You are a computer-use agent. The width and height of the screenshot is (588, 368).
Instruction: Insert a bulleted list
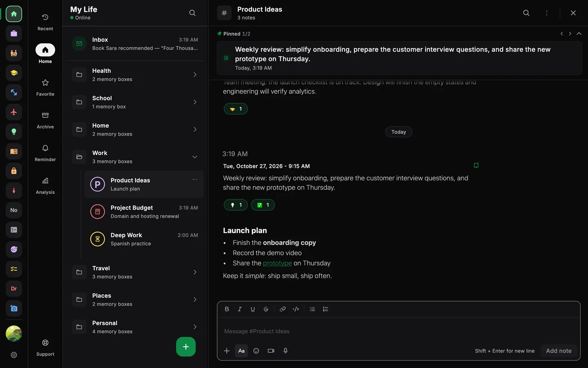pos(312,309)
